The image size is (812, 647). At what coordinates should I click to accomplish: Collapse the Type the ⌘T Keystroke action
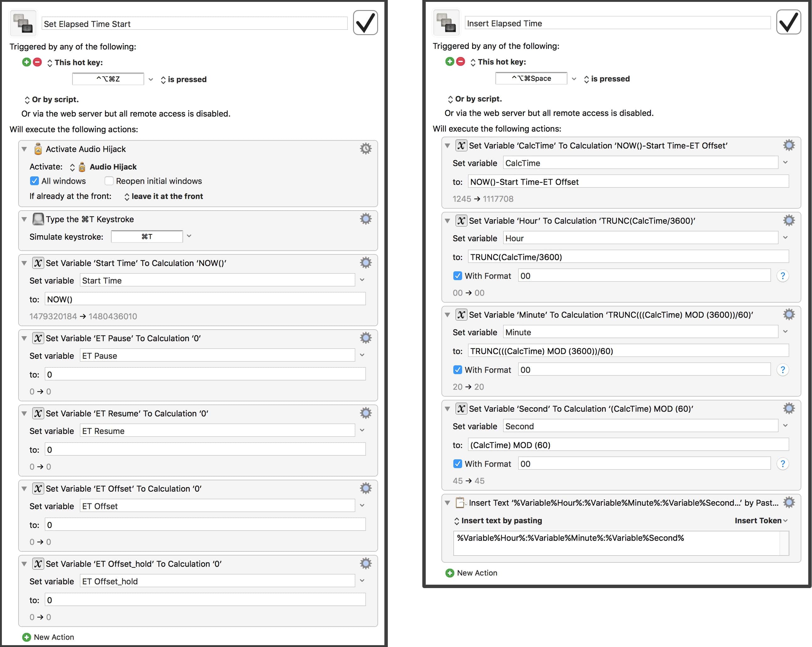24,219
